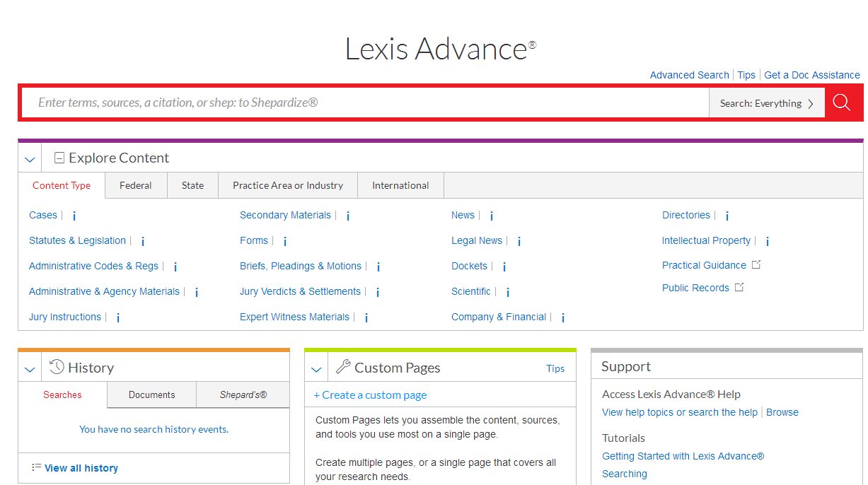868x485 pixels.
Task: Open the Search: Everything filter dropdown
Action: pos(767,103)
